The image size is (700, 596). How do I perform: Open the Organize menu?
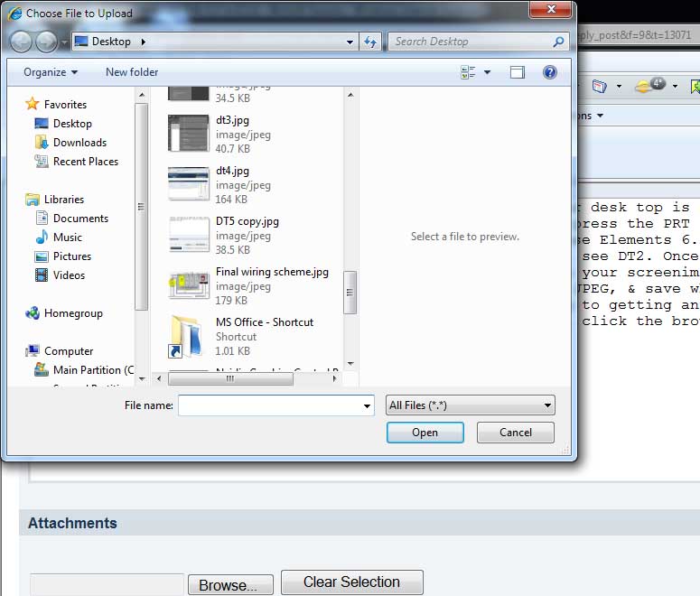pyautogui.click(x=51, y=72)
